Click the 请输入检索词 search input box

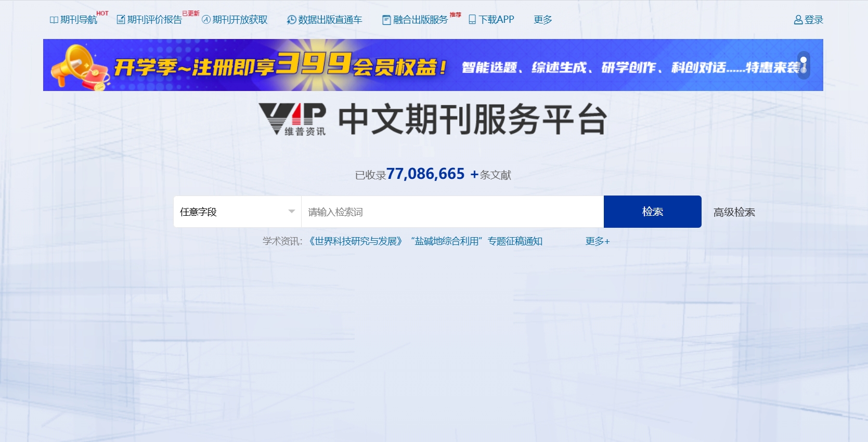click(x=452, y=212)
